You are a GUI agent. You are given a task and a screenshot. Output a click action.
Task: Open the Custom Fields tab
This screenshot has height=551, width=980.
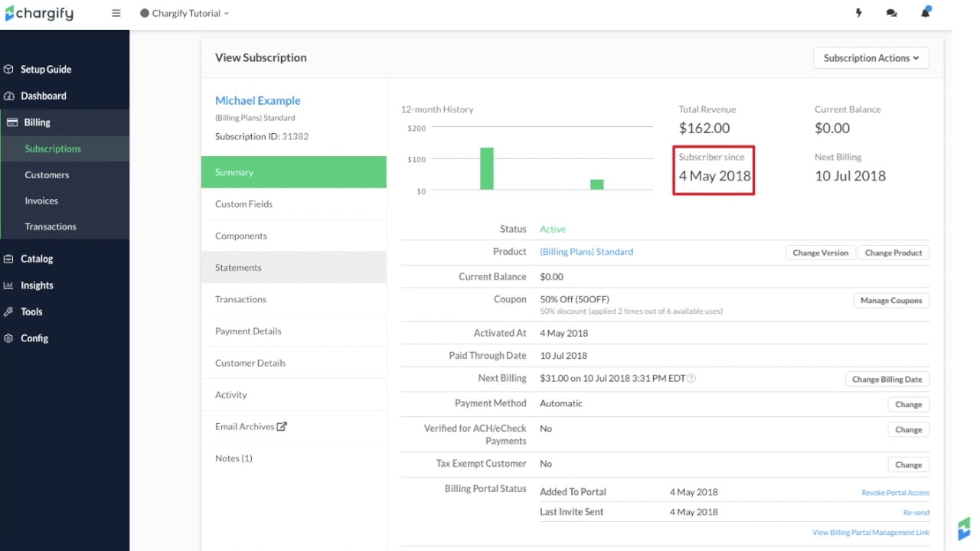tap(294, 204)
